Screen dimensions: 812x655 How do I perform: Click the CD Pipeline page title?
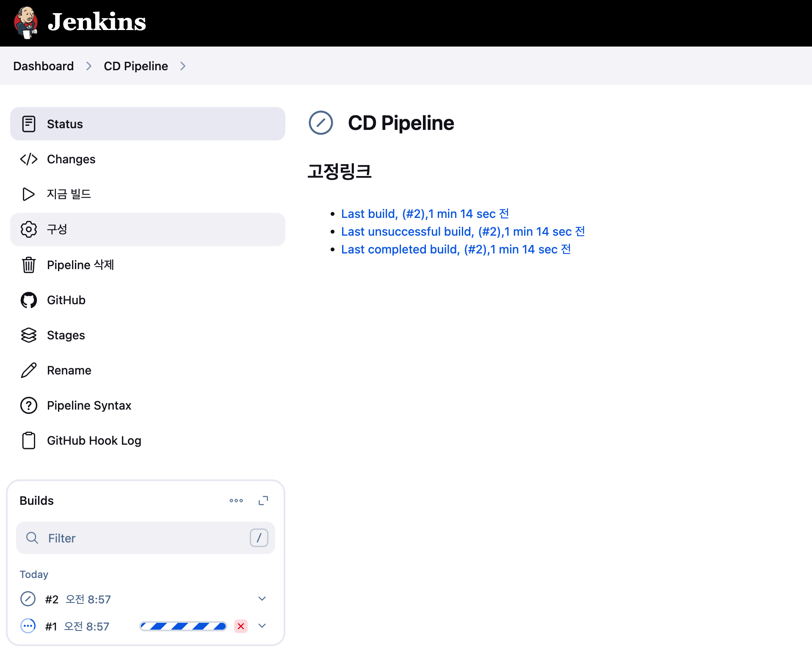401,123
